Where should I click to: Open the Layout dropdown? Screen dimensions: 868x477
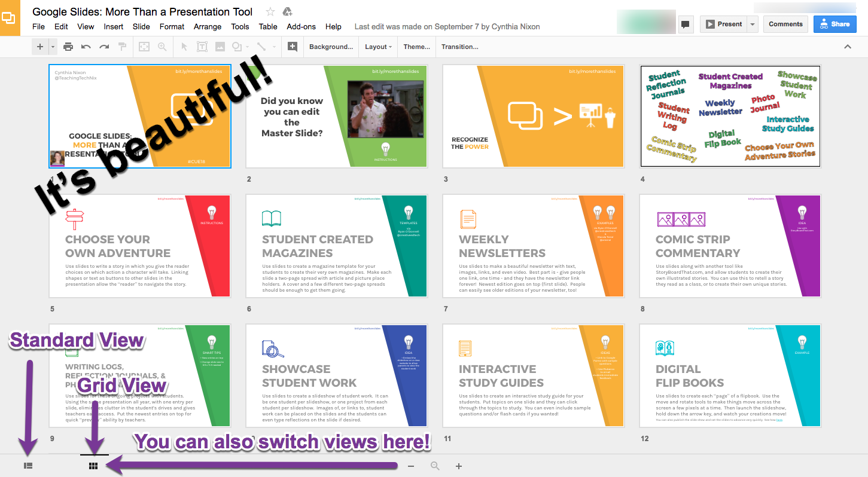(x=377, y=47)
